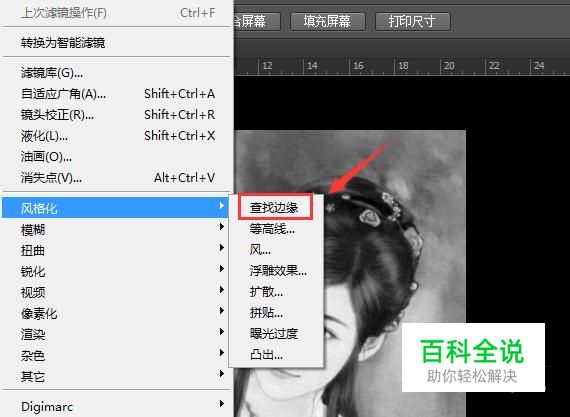570x417 pixels.
Task: Expand the 扭曲 submenu
Action: (116, 250)
